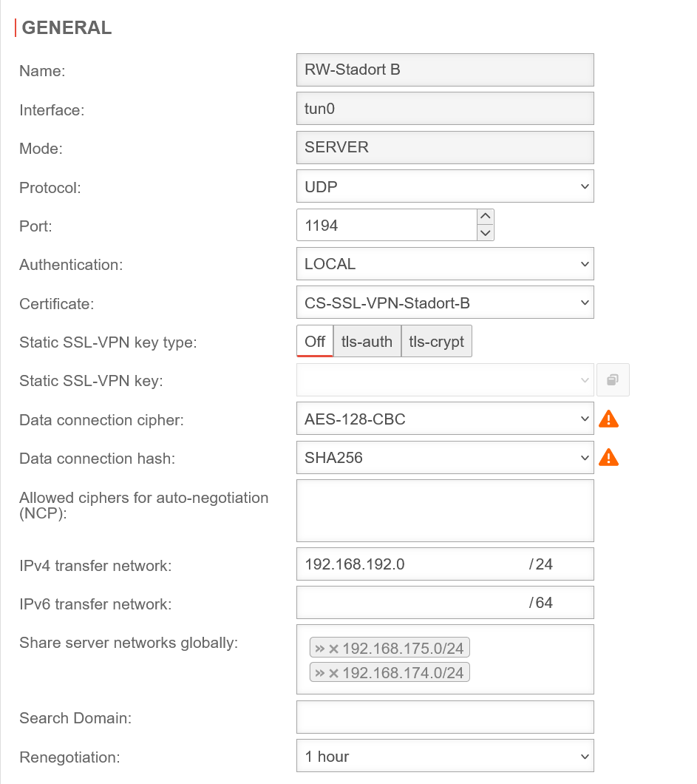Click the copy icon next to Static SSL-VPN key
This screenshot has height=784, width=697.
tap(613, 380)
